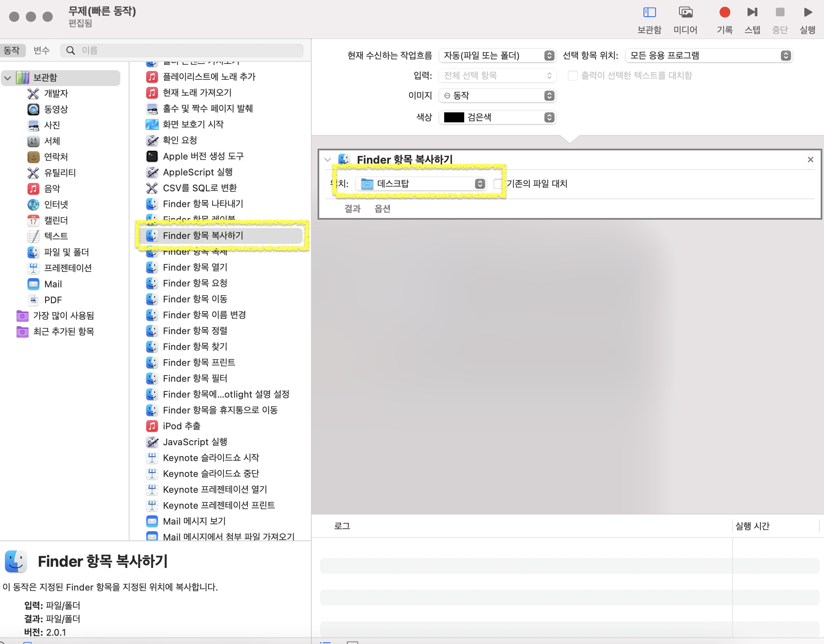Collapse the Finder 항목 복사하기 action disclosure

[328, 160]
